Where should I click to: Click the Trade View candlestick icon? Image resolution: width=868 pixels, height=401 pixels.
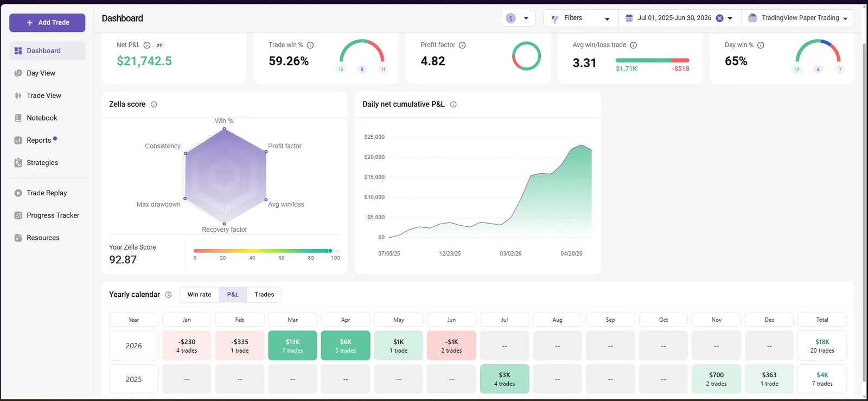coord(18,96)
